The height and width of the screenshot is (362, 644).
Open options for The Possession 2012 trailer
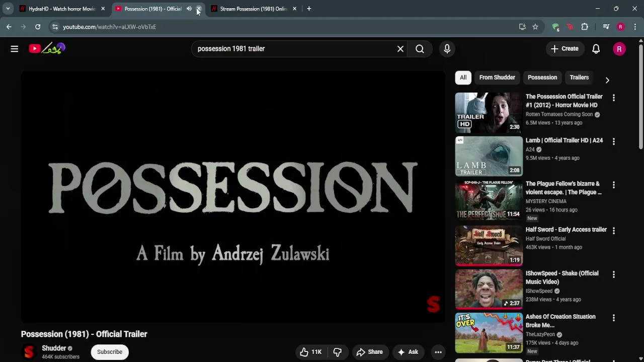coord(613,98)
